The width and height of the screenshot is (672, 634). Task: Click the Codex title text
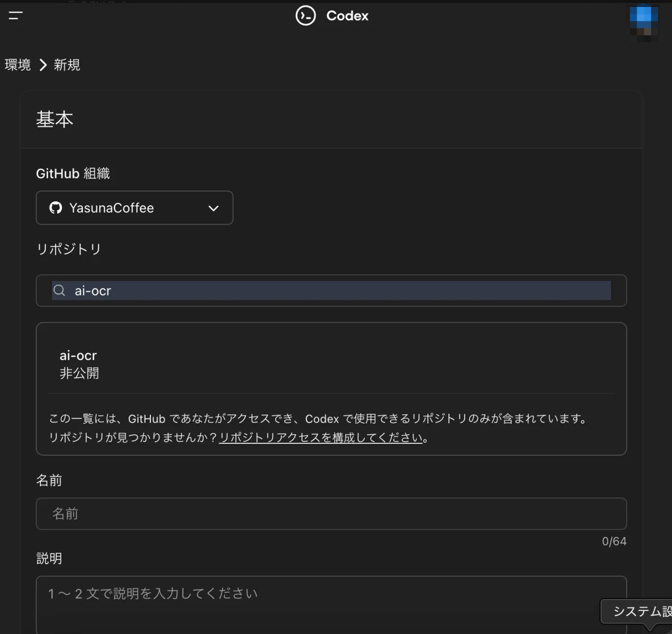[x=347, y=16]
